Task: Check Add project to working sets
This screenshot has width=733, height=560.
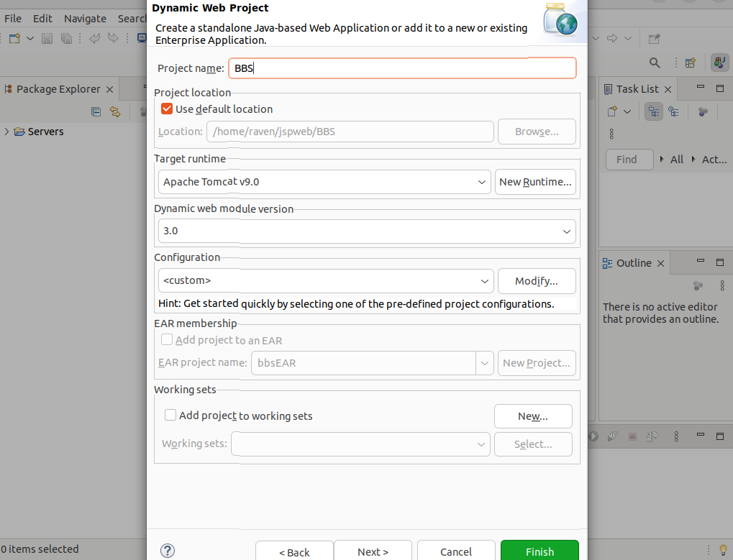Action: point(170,415)
